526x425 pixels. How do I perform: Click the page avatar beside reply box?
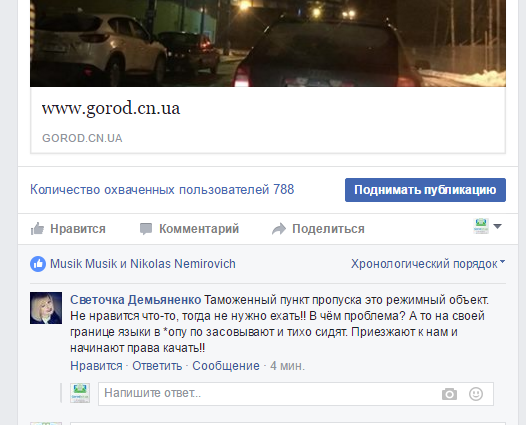pos(80,393)
